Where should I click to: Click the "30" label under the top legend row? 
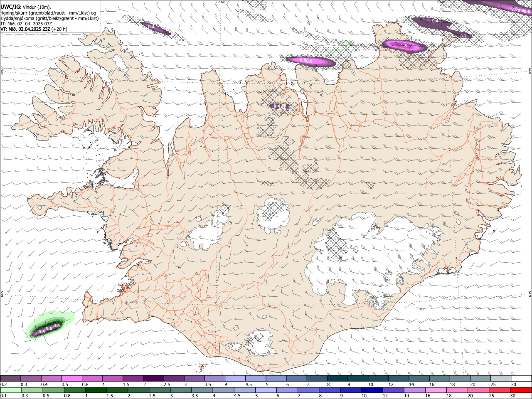point(514,384)
